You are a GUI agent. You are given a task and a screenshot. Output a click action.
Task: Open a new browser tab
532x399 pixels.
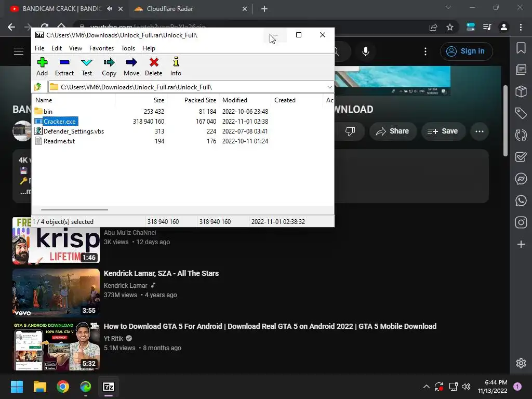point(264,9)
